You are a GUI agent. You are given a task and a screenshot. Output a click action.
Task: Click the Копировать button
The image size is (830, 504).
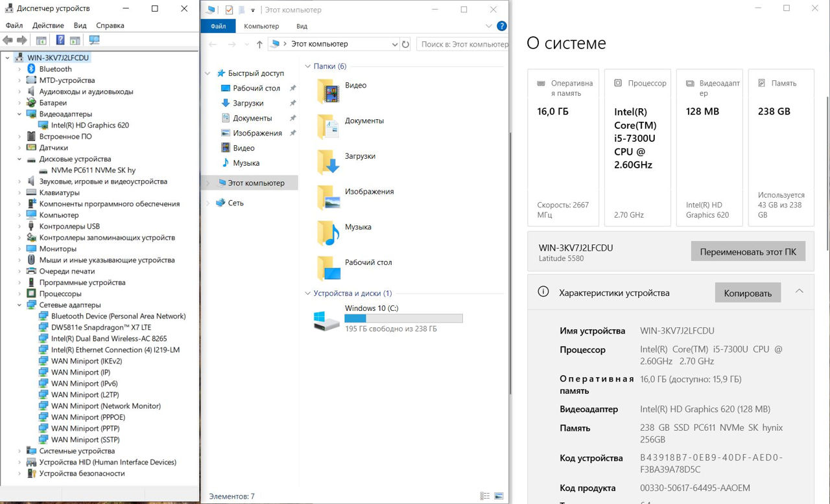(x=748, y=293)
